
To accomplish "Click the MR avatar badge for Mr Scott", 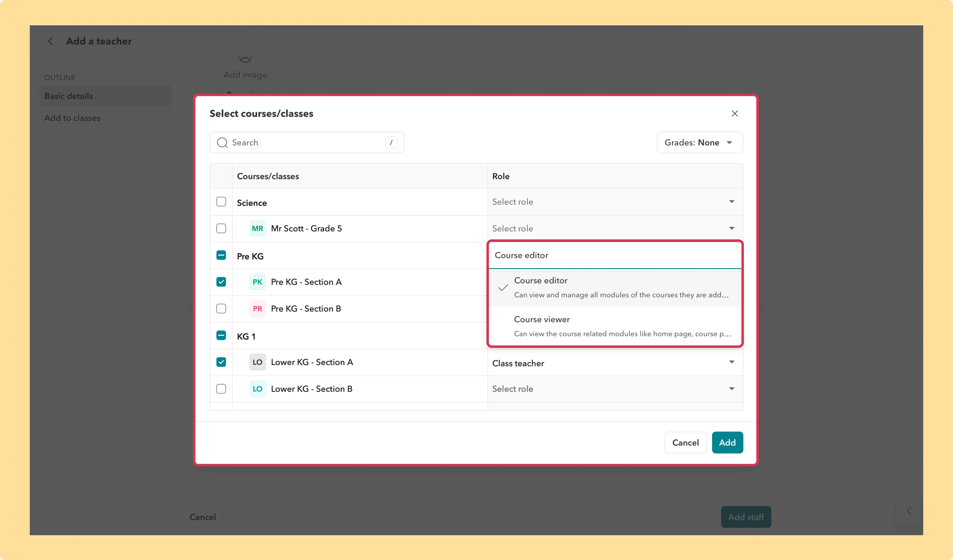I will click(x=257, y=228).
